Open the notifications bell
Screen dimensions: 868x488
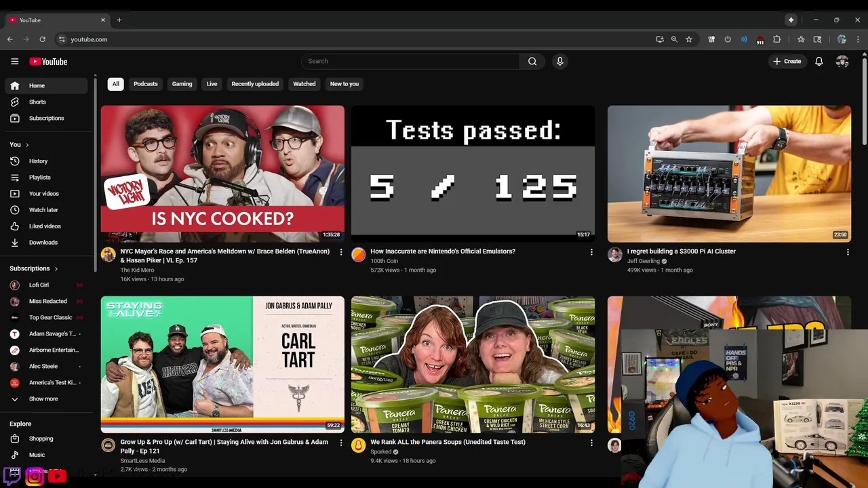pos(819,61)
